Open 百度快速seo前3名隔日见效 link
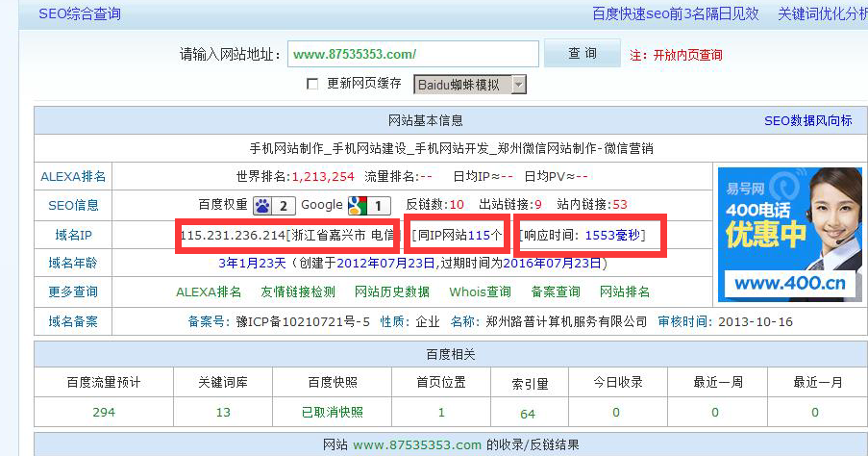Screen dimensions: 868x456 (675, 14)
